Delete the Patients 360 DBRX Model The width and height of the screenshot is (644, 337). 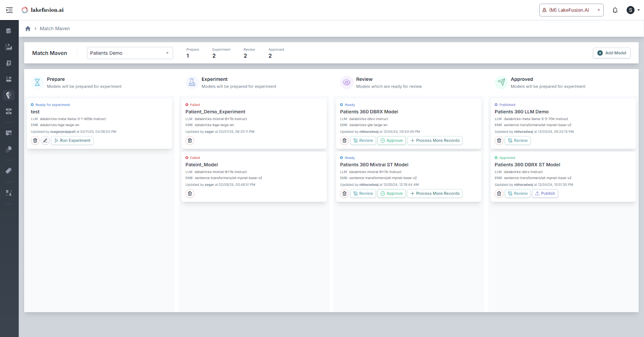[x=345, y=141]
